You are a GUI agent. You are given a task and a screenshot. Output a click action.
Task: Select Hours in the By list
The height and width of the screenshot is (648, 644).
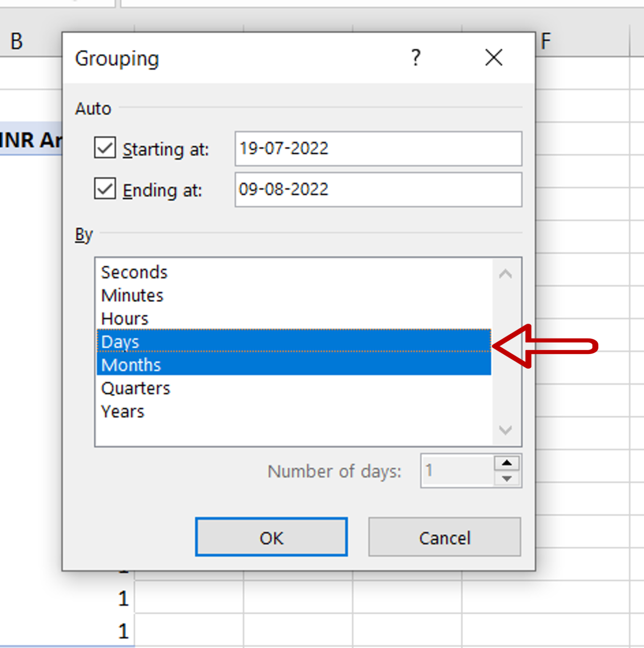click(294, 319)
